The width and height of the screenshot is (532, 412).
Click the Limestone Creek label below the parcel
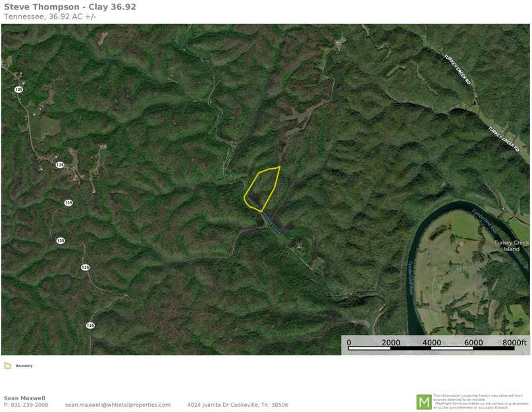tap(271, 223)
